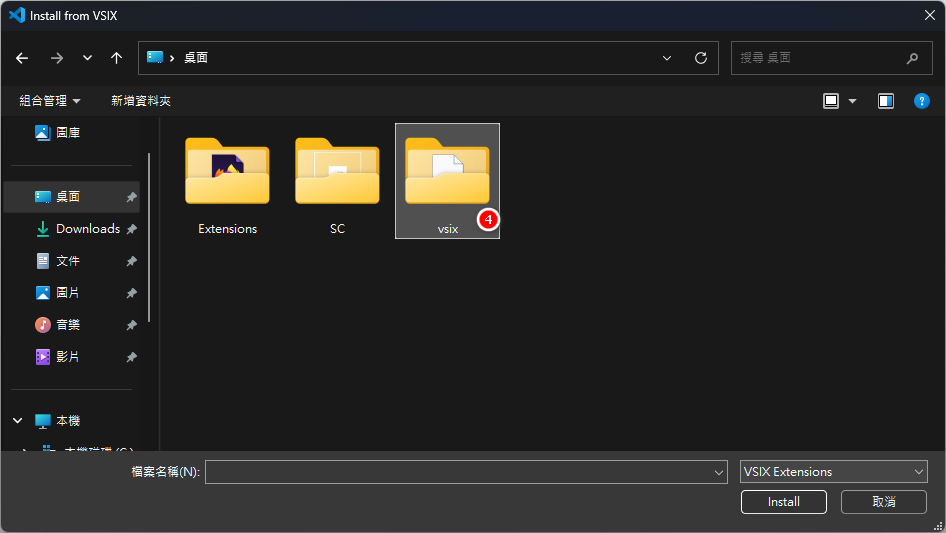This screenshot has height=533, width=946.
Task: Click the 取消 cancel button
Action: click(x=884, y=502)
